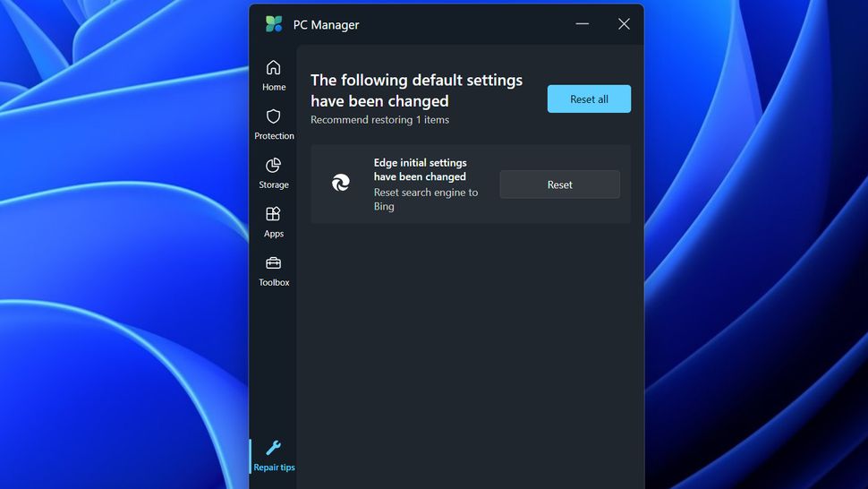Click the Edge browser icon
This screenshot has height=489, width=868.
340,182
